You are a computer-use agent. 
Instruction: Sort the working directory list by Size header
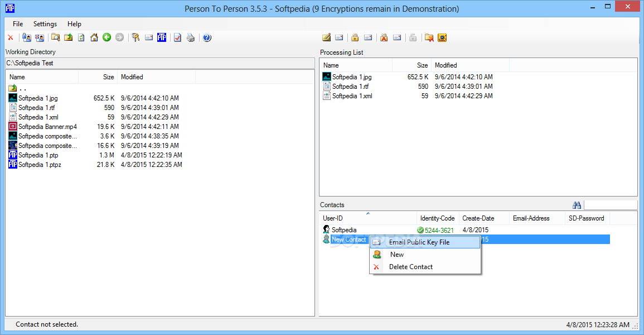point(98,77)
